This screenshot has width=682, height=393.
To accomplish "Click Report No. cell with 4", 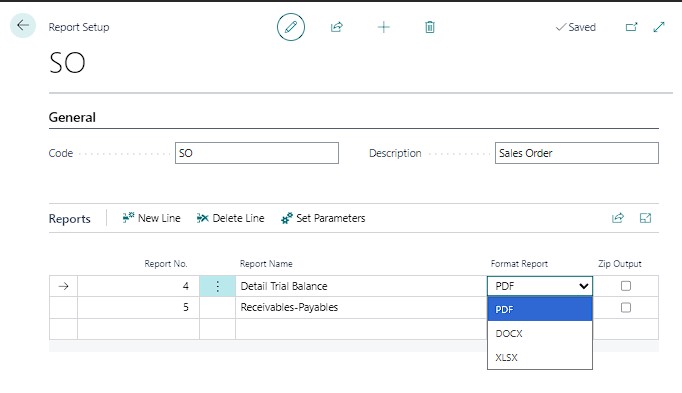I will [x=138, y=286].
